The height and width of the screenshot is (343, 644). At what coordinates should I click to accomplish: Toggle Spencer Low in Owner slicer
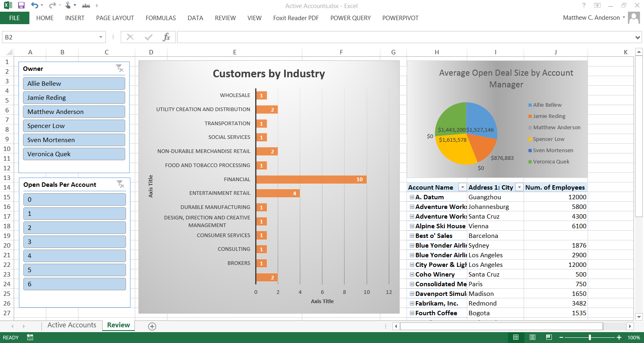[74, 126]
